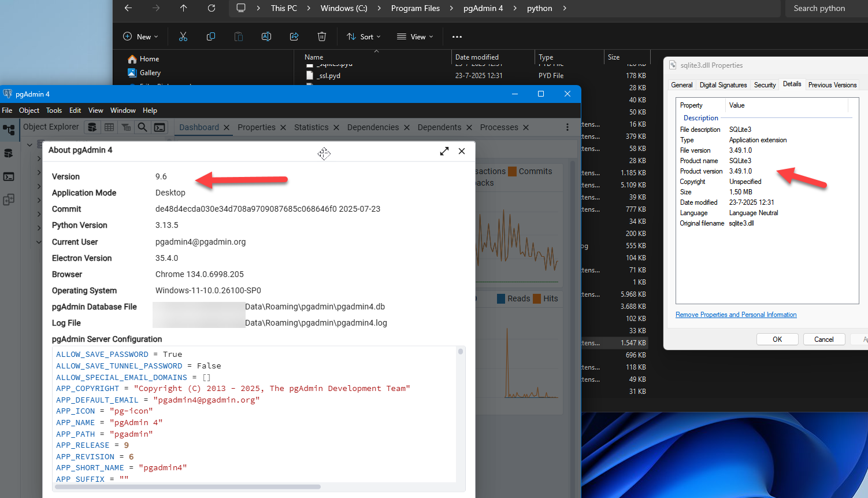Screen dimensions: 868x498
Task: Open the Sort dropdown
Action: coord(363,36)
